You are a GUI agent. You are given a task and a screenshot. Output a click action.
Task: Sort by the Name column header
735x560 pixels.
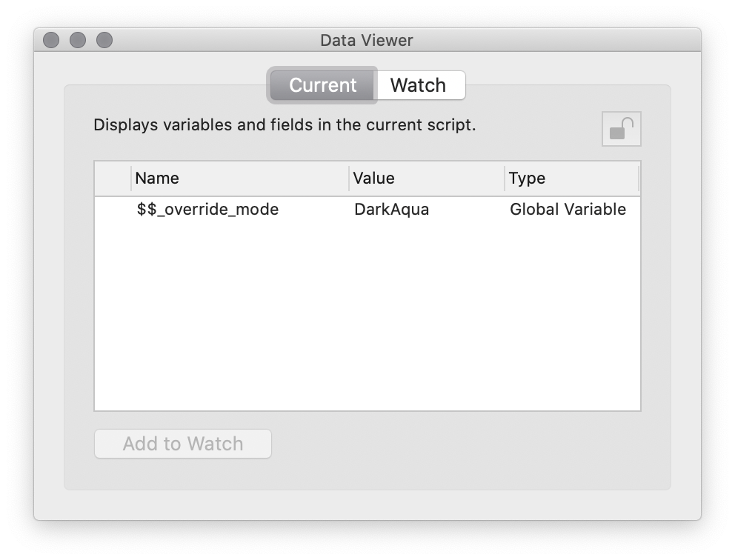click(x=156, y=178)
